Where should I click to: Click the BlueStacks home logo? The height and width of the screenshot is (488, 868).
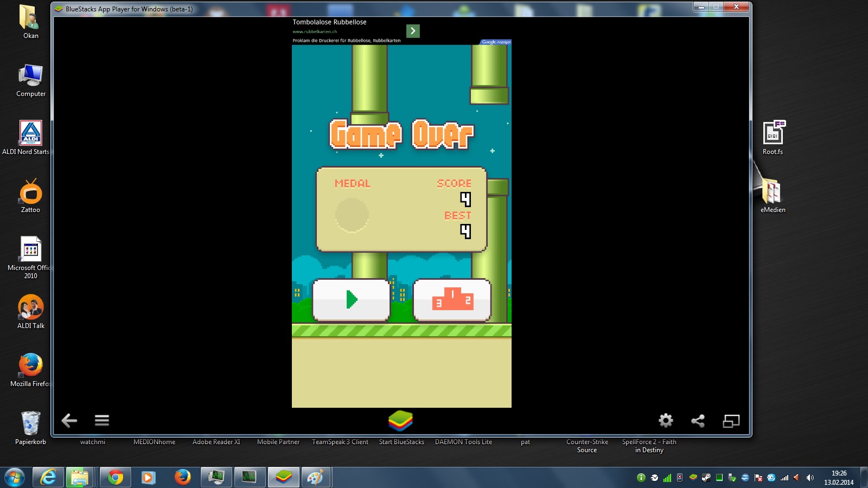401,420
